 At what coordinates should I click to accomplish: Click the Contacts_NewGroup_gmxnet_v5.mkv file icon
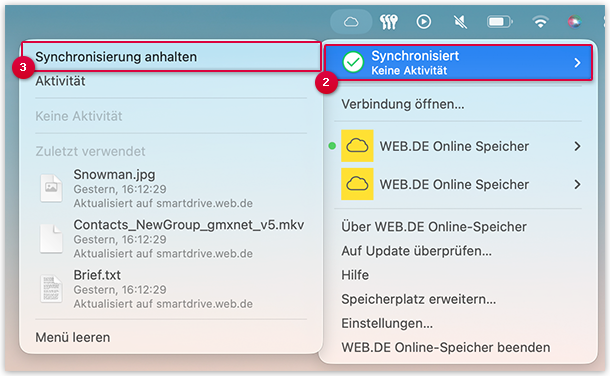[x=51, y=239]
